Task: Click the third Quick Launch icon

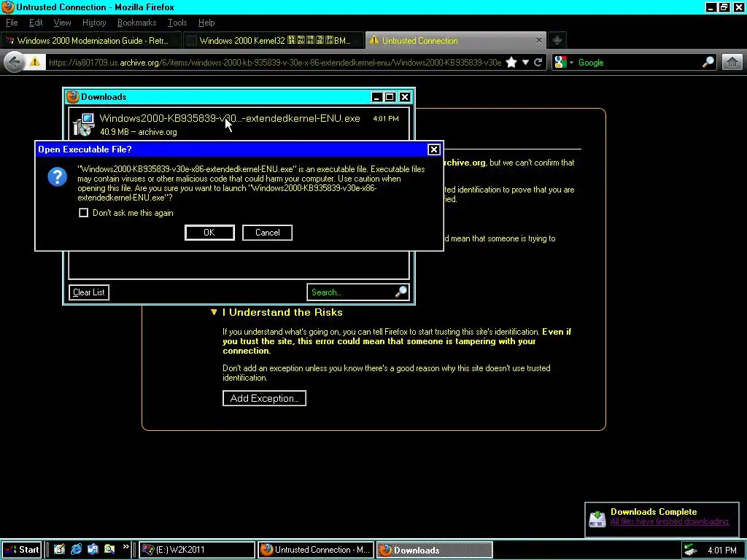Action: (x=93, y=550)
